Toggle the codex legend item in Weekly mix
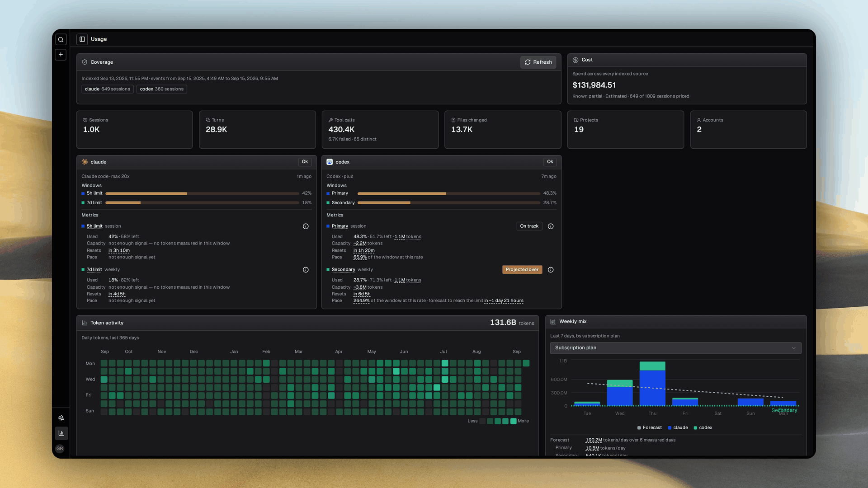The image size is (868, 488). coord(703,428)
